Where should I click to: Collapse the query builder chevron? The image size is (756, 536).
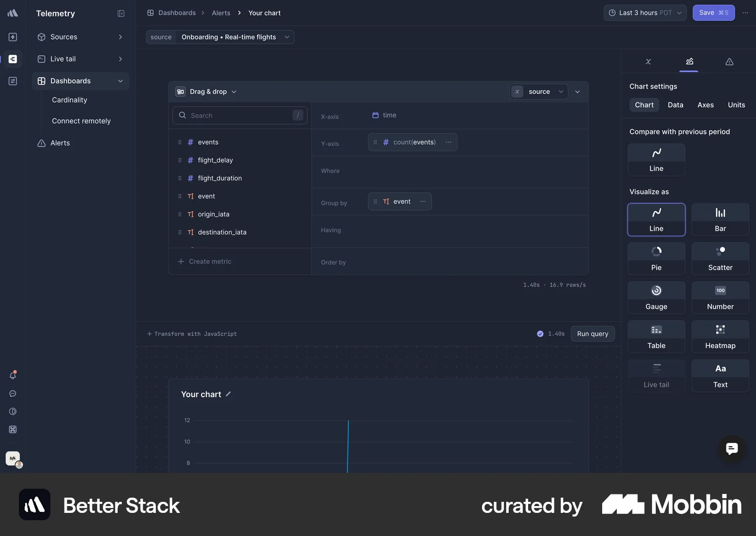click(x=577, y=92)
